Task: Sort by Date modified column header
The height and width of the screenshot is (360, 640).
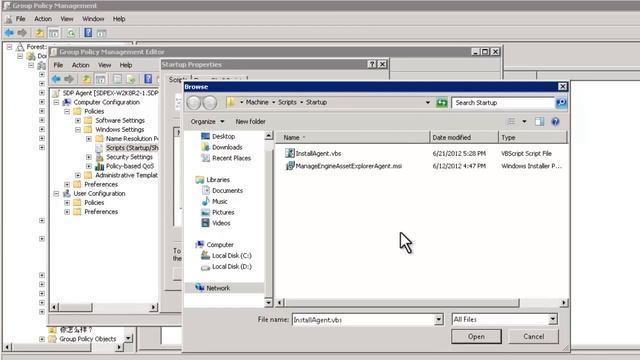Action: [x=464, y=138]
